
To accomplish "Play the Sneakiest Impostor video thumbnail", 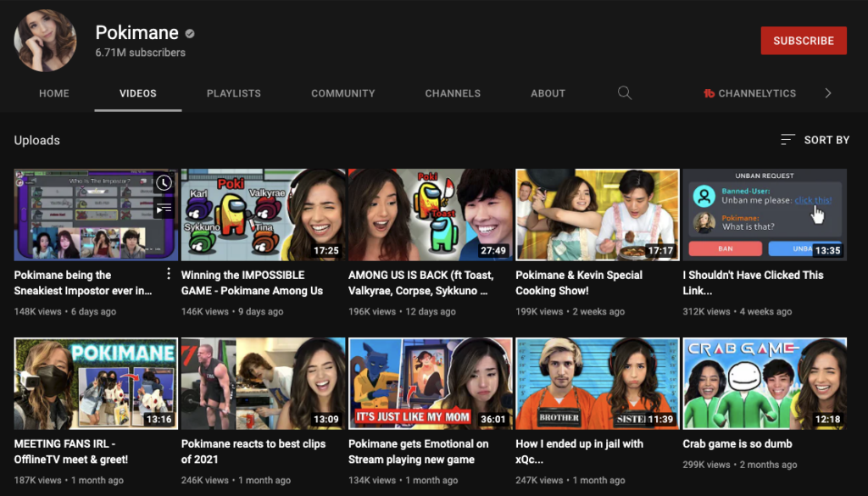I will click(96, 215).
